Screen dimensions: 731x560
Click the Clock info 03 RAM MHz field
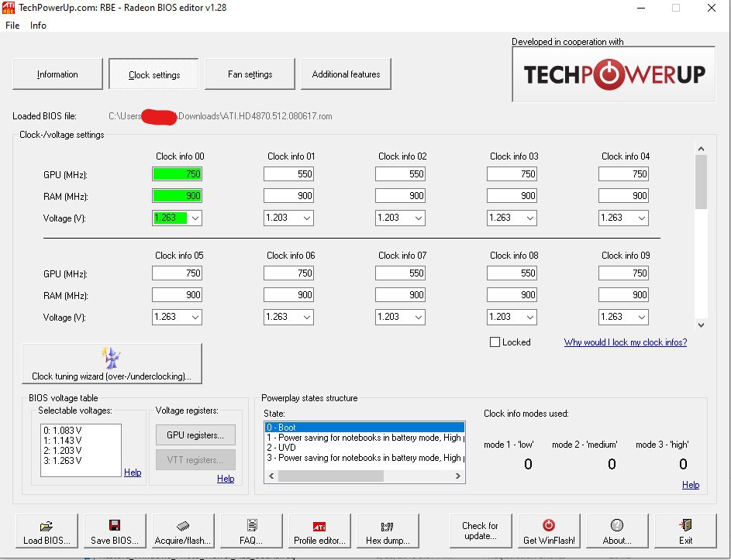pyautogui.click(x=512, y=196)
